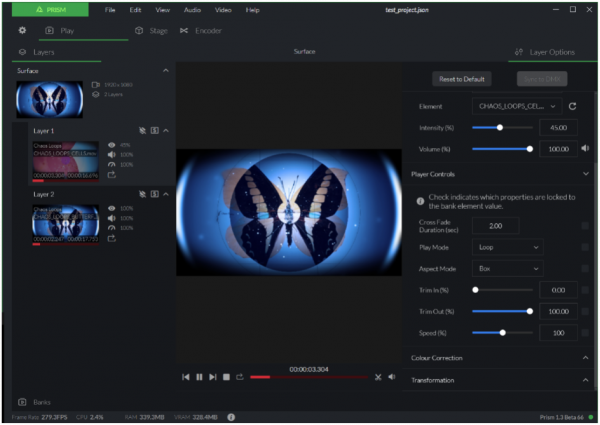Open the Edit menu
600x425 pixels.
tap(135, 10)
